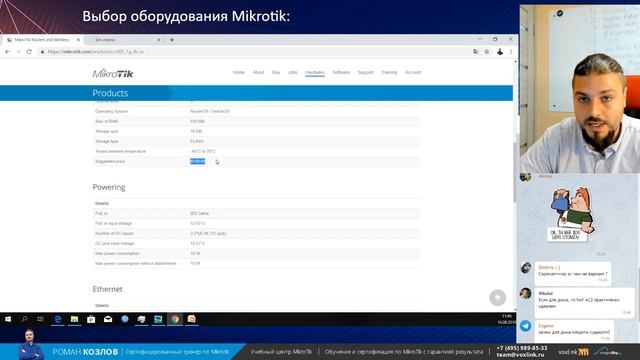Click the MikroTik logo
Screen dimensions: 640x360
tap(113, 73)
